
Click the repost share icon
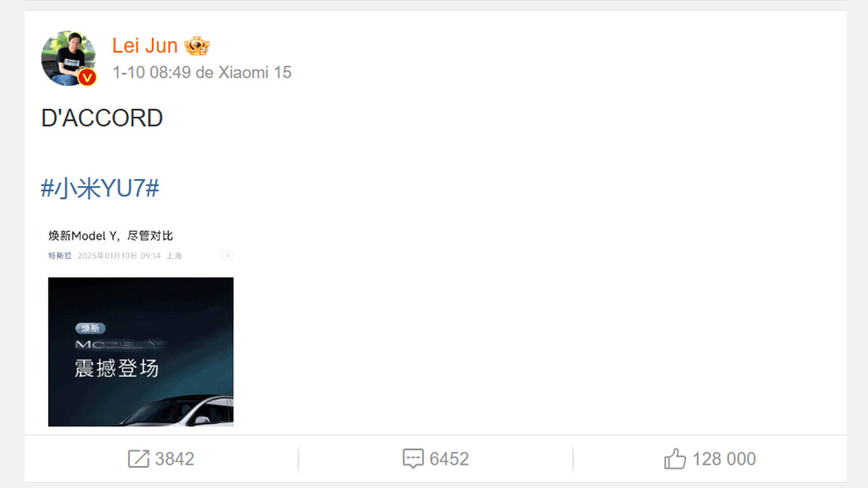click(138, 459)
